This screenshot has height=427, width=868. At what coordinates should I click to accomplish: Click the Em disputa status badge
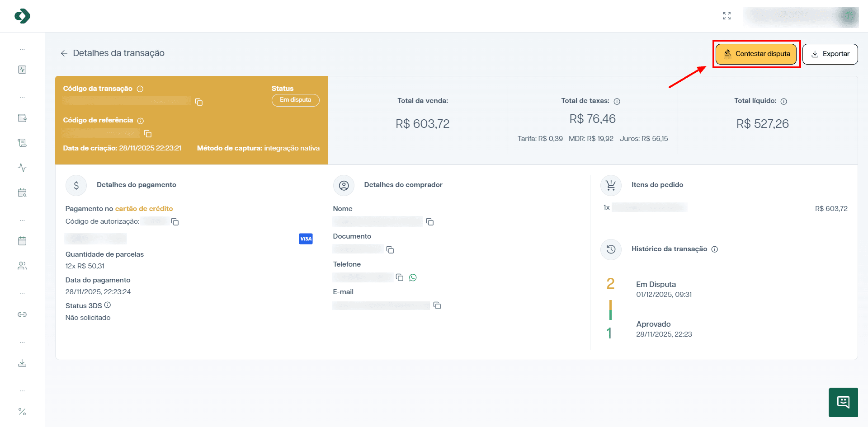pos(295,100)
